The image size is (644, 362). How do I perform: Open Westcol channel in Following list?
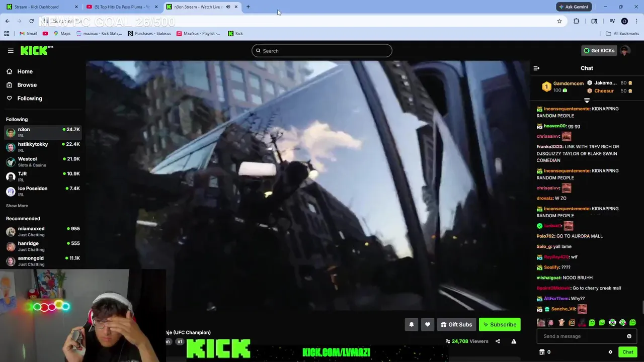43,161
